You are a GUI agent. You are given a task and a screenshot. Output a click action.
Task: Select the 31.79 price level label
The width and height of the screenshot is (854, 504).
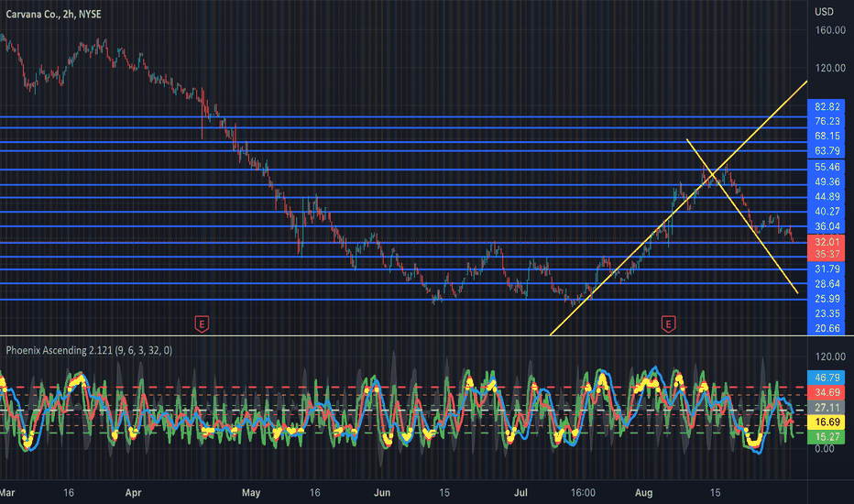827,269
